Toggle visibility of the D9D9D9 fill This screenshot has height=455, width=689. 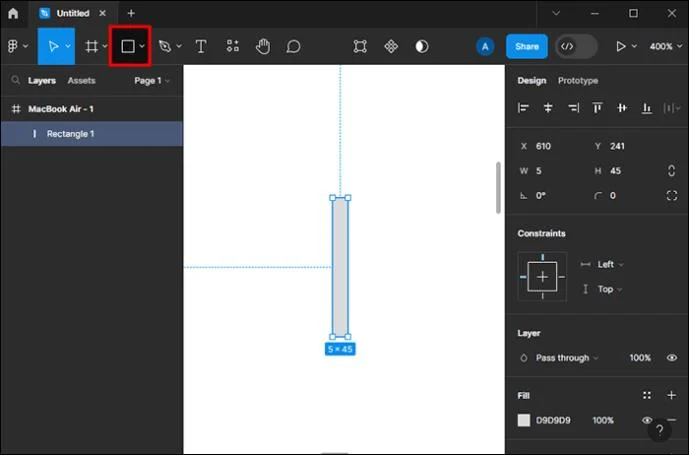pos(646,420)
